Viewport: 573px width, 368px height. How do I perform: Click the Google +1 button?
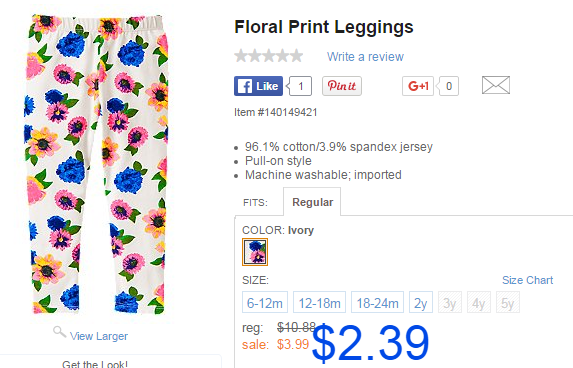[x=418, y=86]
